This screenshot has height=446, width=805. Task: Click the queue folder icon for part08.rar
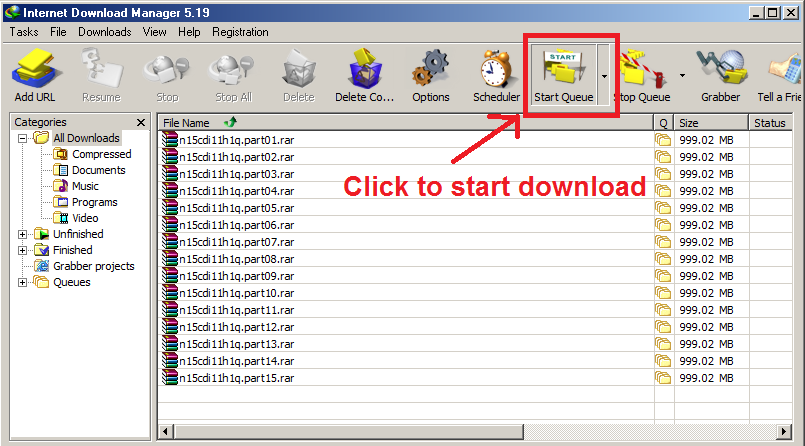tap(663, 259)
